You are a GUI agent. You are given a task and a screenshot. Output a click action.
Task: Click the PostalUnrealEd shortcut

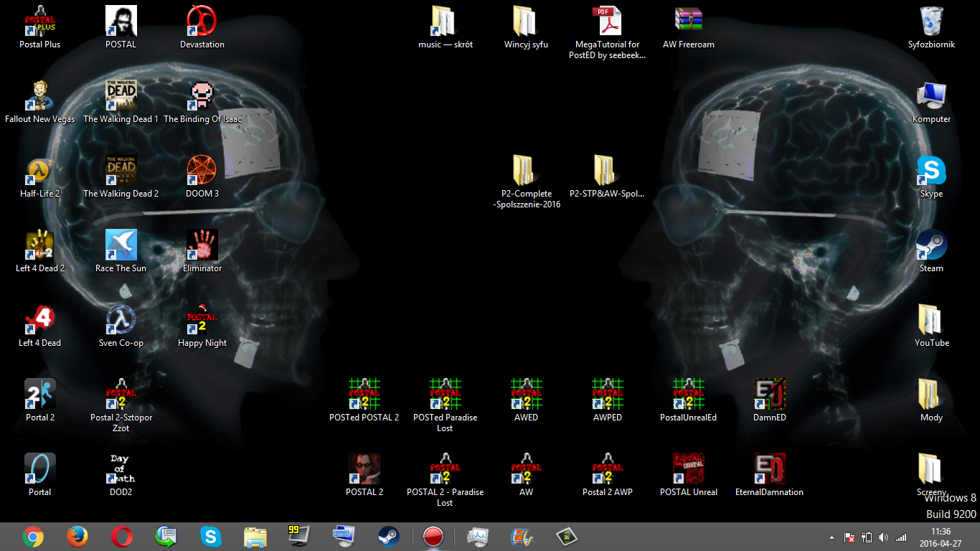(x=689, y=400)
